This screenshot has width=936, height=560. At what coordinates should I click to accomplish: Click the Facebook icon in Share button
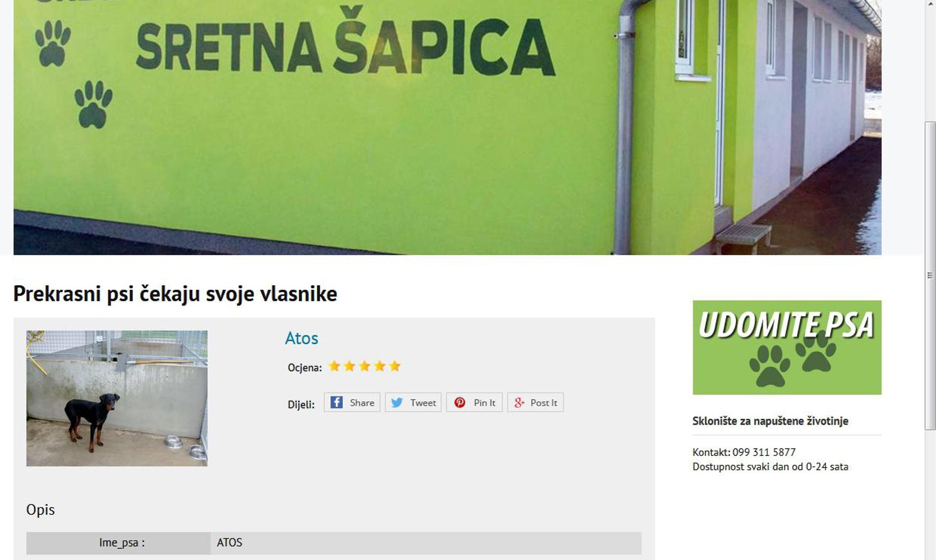point(337,402)
